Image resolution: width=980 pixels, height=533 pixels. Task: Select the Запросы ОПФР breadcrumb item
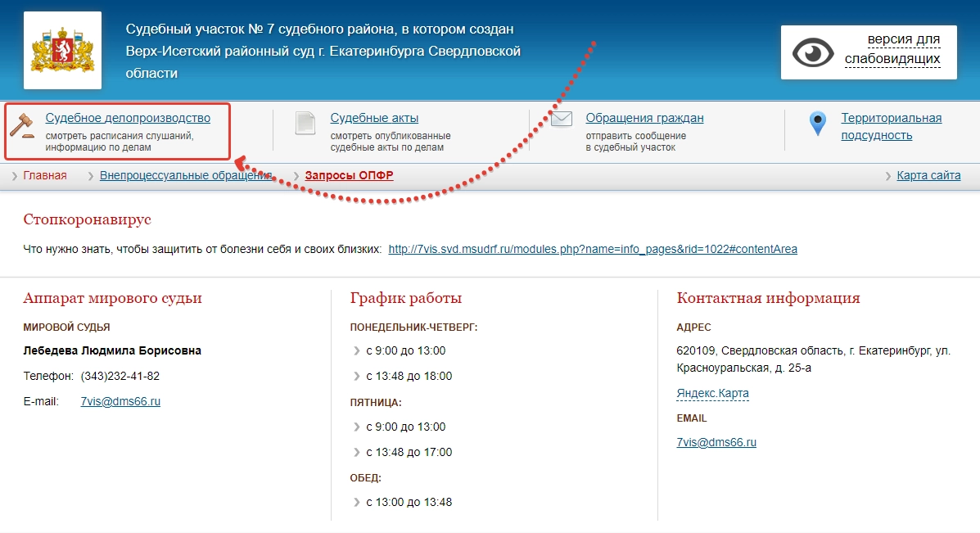coord(349,175)
